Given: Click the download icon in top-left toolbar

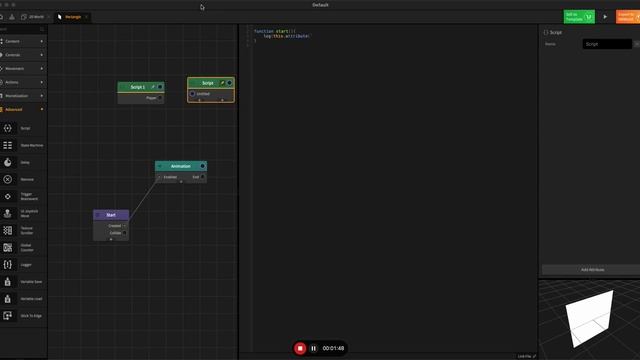Looking at the screenshot, I should pyautogui.click(x=12, y=17).
